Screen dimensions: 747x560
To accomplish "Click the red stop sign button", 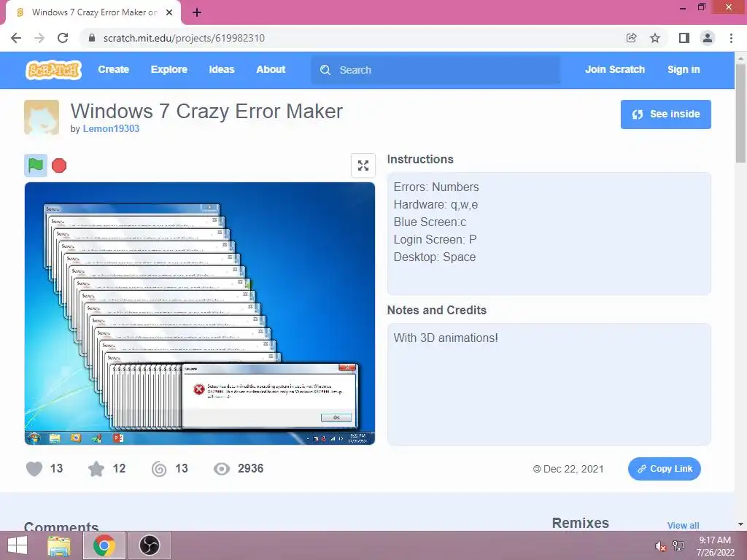I will pyautogui.click(x=59, y=166).
